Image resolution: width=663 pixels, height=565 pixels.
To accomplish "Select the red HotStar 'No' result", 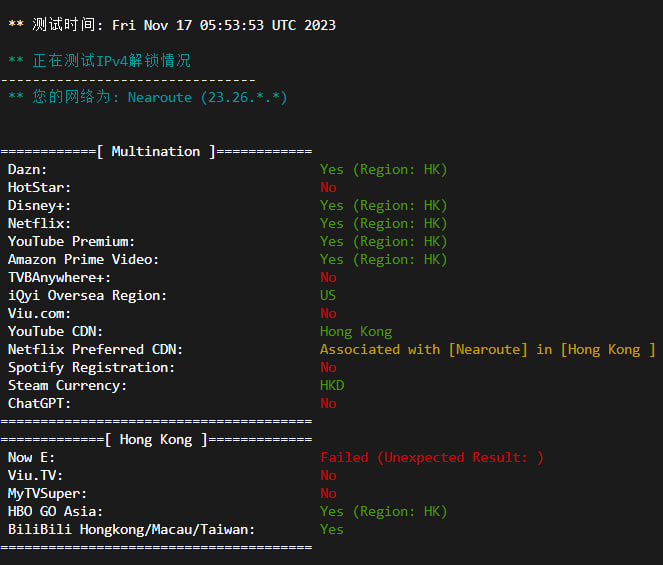I will (328, 187).
